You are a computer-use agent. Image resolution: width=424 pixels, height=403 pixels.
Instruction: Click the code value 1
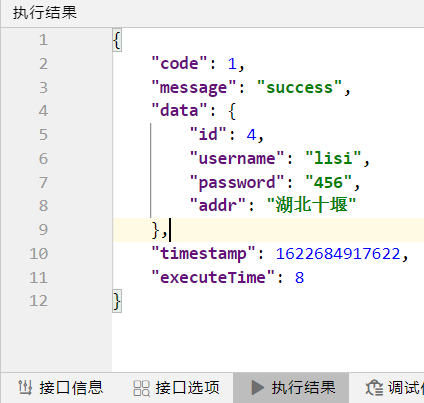pyautogui.click(x=232, y=64)
